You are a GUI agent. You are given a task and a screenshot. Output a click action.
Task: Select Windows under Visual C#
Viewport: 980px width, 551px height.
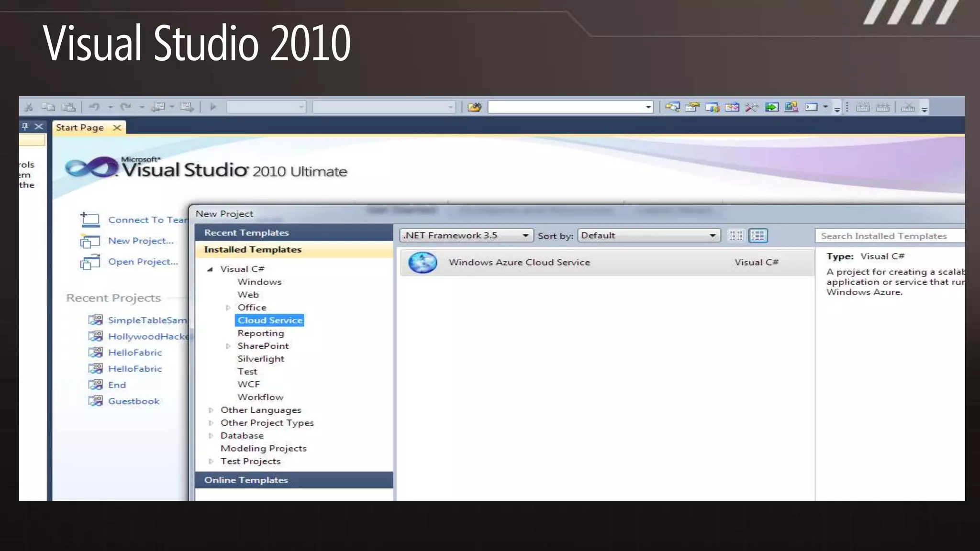click(259, 282)
